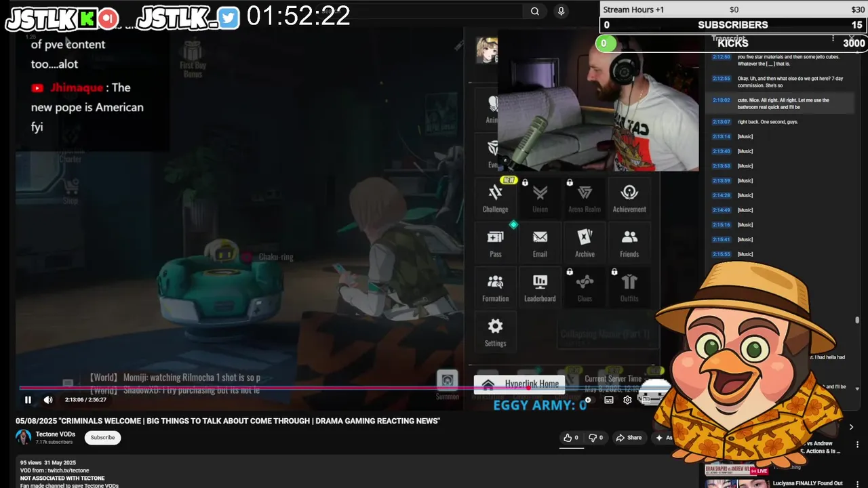Screen dimensions: 868x488
Task: Toggle subtitles with the captions icon
Action: (x=609, y=400)
